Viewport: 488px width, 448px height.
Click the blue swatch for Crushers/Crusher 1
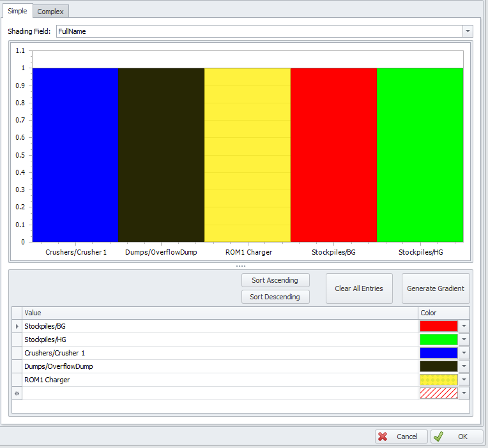point(439,353)
